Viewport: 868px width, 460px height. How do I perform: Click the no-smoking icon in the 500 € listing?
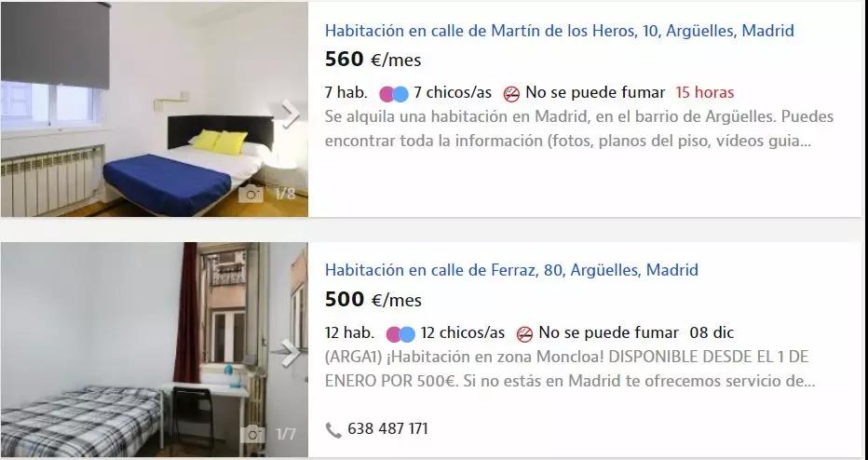coord(524,333)
